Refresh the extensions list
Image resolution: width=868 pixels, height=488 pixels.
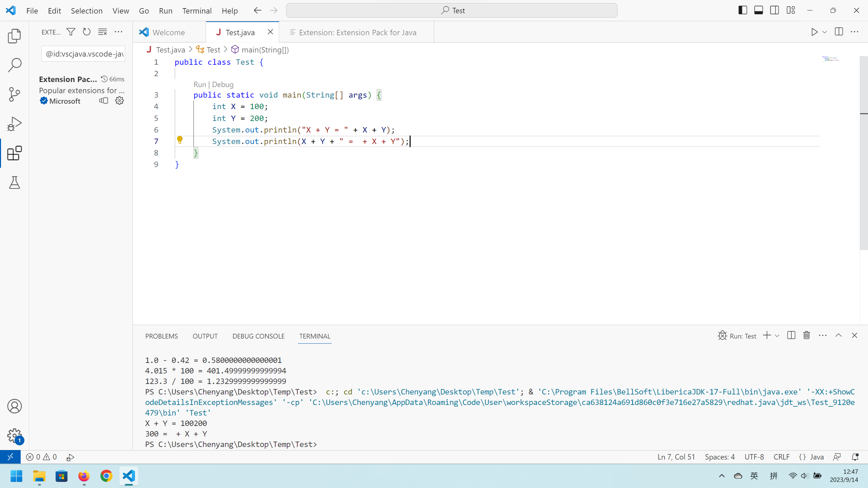pos(87,32)
